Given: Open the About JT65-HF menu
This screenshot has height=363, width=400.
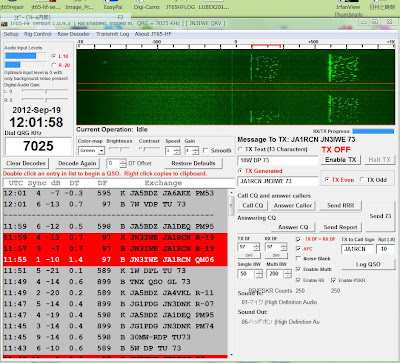Looking at the screenshot, I should (x=153, y=34).
